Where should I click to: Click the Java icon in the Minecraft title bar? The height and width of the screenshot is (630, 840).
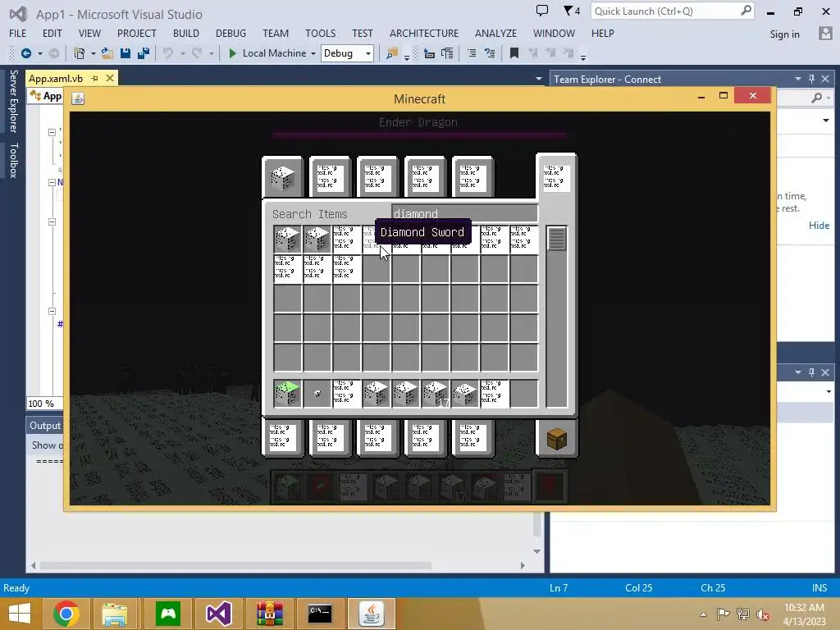(78, 98)
